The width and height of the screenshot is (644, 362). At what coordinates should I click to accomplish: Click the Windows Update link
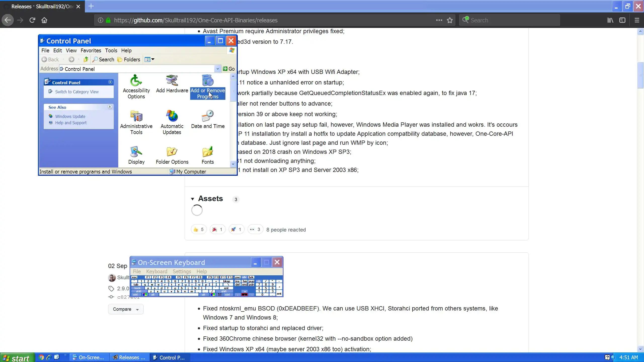point(70,116)
